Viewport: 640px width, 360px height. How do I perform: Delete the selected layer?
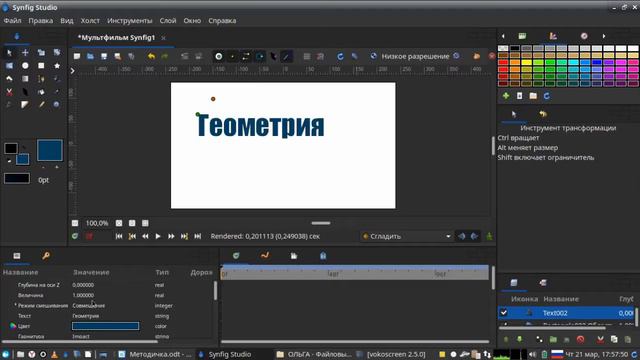580,339
